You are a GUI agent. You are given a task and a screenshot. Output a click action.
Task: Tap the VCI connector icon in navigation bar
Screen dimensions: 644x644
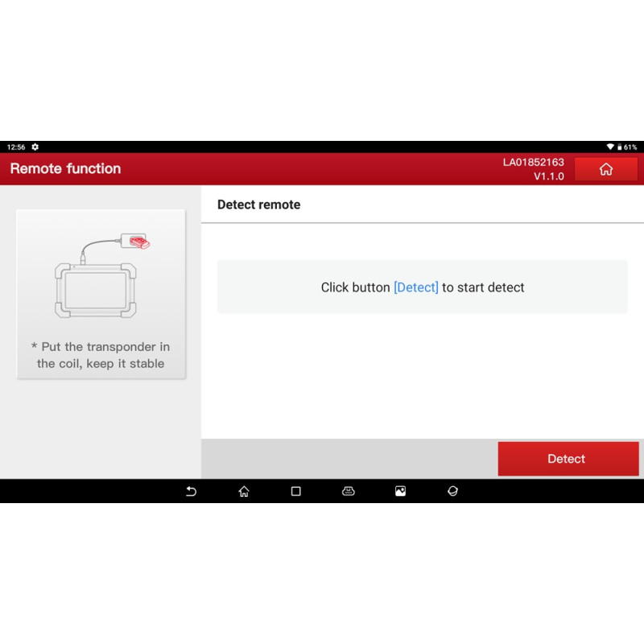(348, 491)
